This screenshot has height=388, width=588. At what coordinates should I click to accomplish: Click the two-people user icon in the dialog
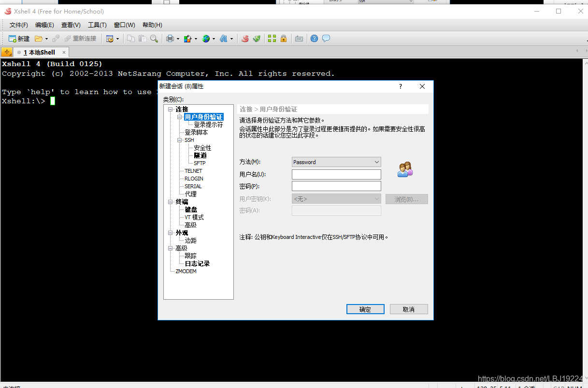tap(405, 169)
